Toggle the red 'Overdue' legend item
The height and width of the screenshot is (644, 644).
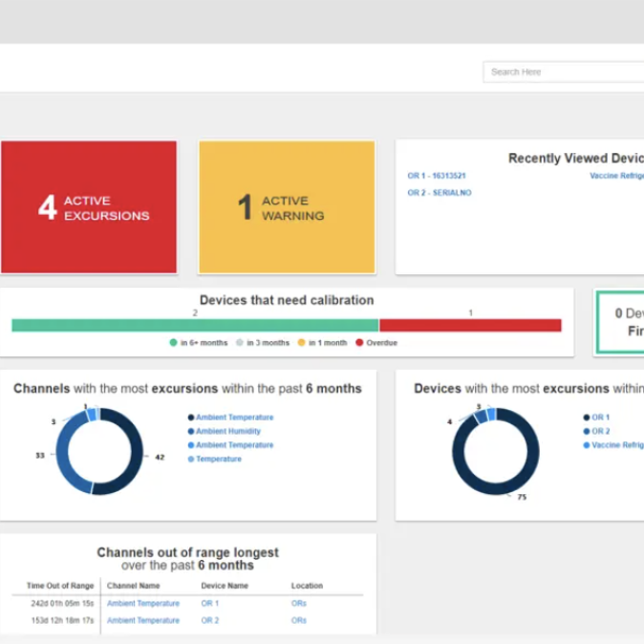pos(376,342)
